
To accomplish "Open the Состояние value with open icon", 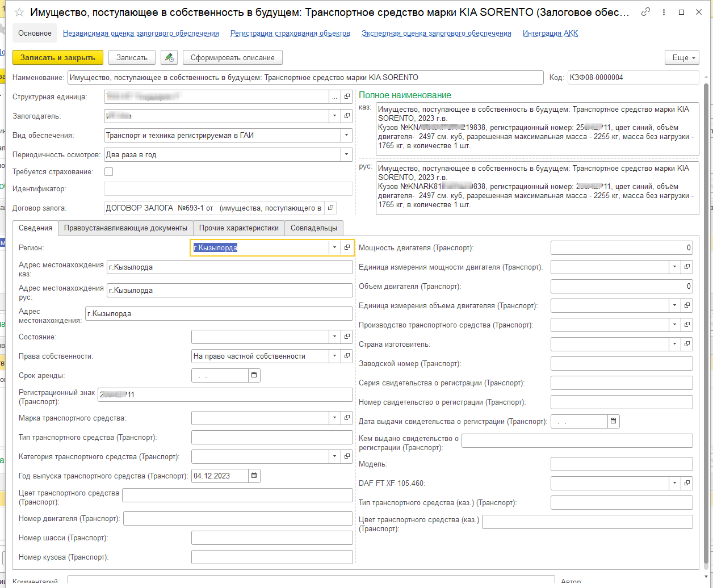I will pos(347,337).
